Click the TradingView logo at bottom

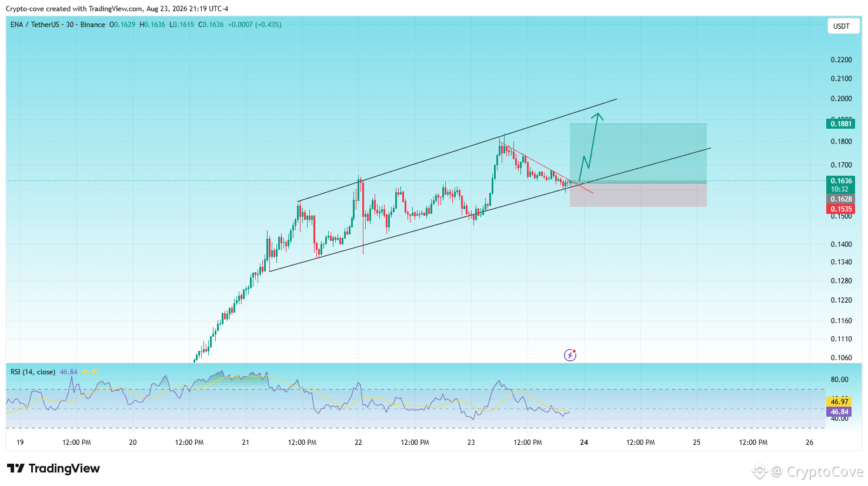tap(54, 468)
